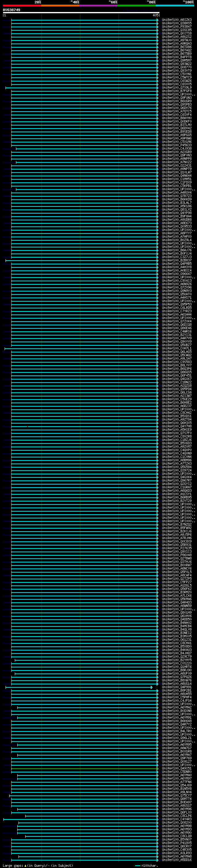The width and height of the screenshot is (197, 868).
Task: Click the red 20% identity legend segment
Action: pyautogui.click(x=22, y=6)
